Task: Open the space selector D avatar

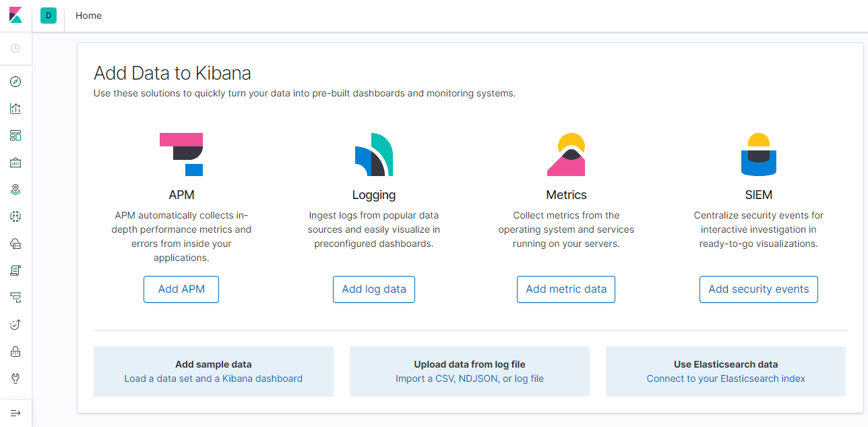Action: pos(48,16)
